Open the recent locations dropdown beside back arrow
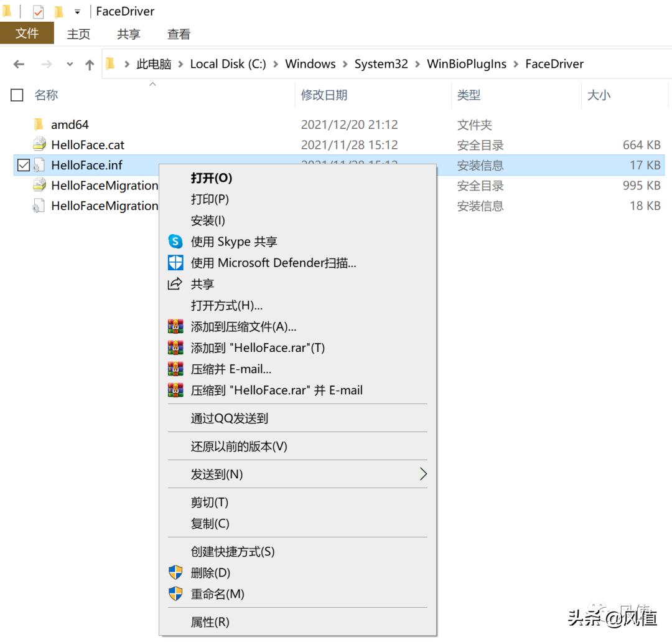Screen dimensions: 672x642 pyautogui.click(x=69, y=64)
